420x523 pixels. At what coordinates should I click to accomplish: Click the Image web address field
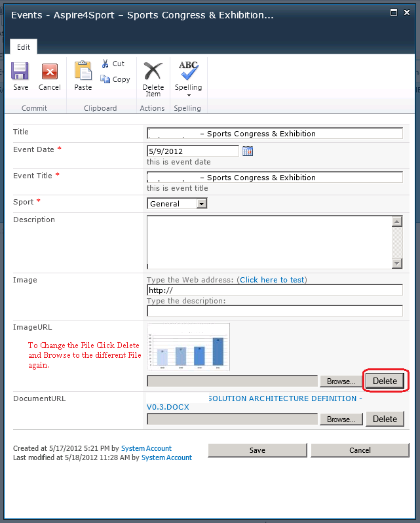click(x=275, y=290)
